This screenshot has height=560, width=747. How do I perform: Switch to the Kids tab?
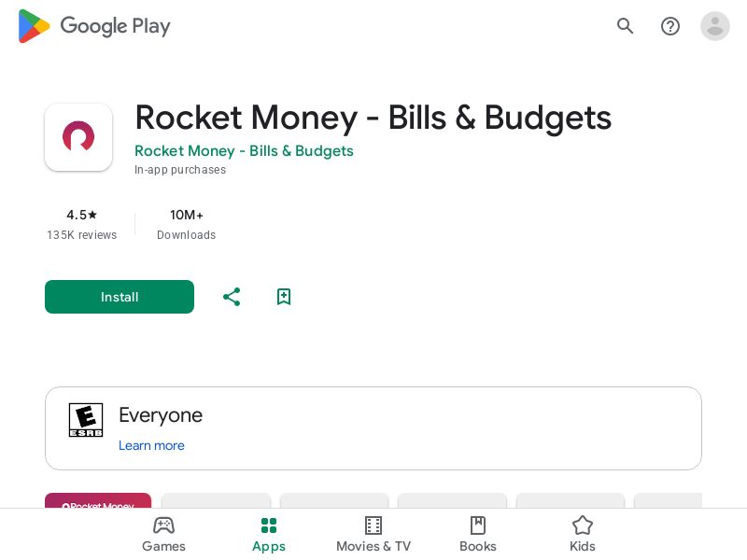582,534
